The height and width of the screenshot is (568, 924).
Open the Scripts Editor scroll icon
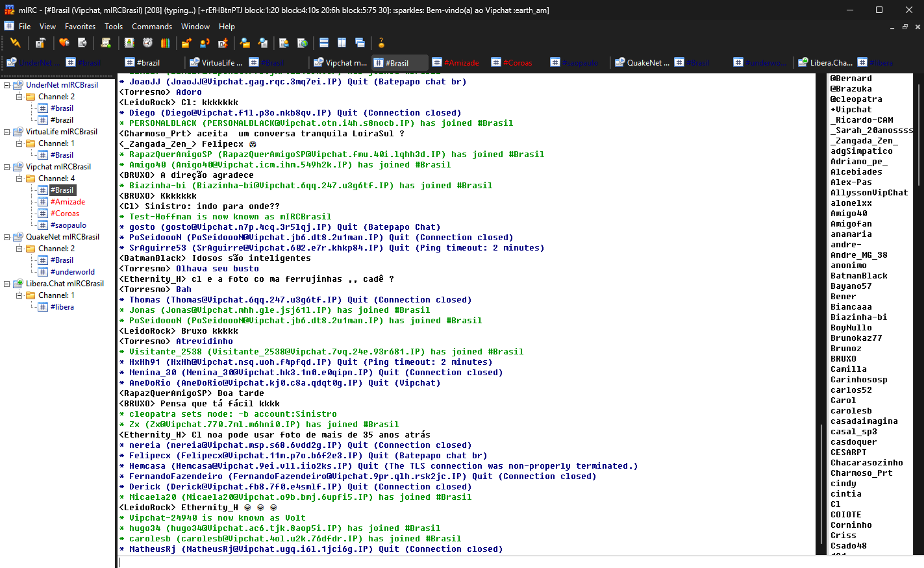(106, 43)
